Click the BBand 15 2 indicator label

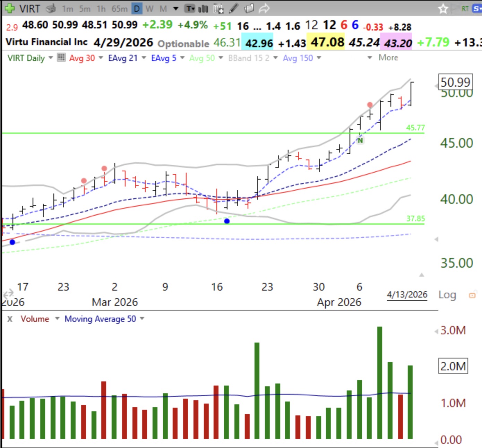[249, 58]
